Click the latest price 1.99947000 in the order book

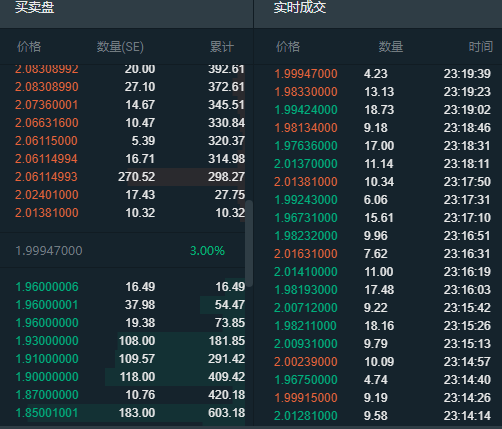pos(49,251)
